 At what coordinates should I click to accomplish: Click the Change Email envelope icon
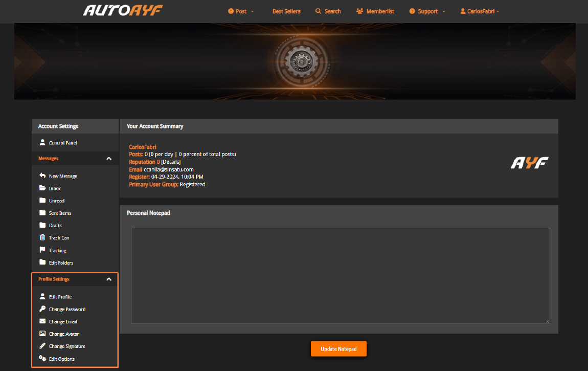pos(42,321)
